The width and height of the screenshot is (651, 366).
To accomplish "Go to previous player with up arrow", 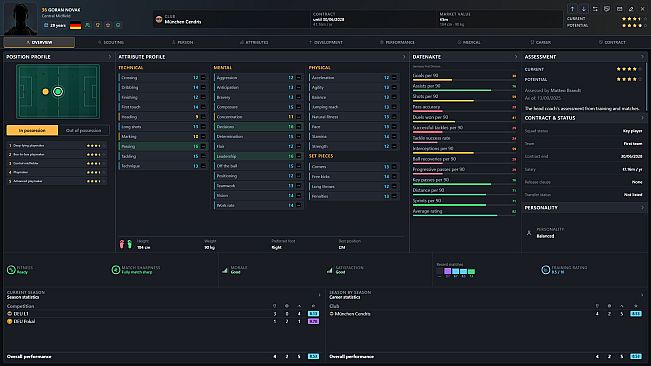I will pyautogui.click(x=572, y=9).
